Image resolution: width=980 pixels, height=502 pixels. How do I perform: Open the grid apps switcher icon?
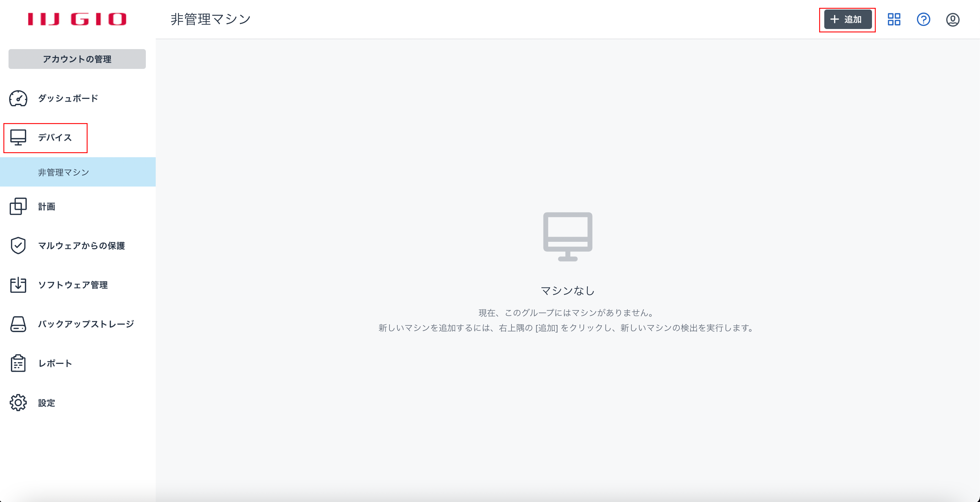[x=894, y=19]
